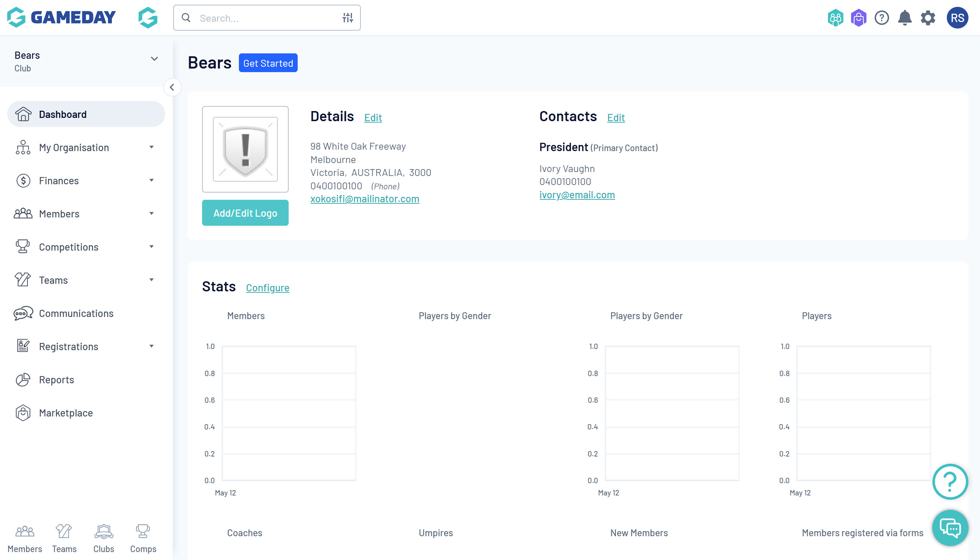Click the RS user avatar
Screen dimensions: 980x560
[x=957, y=18]
